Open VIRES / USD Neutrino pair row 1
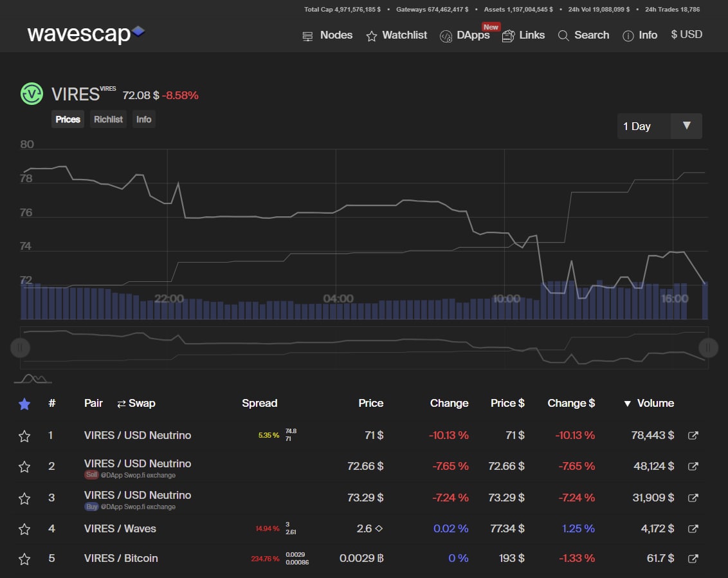The width and height of the screenshot is (728, 578). pyautogui.click(x=138, y=435)
